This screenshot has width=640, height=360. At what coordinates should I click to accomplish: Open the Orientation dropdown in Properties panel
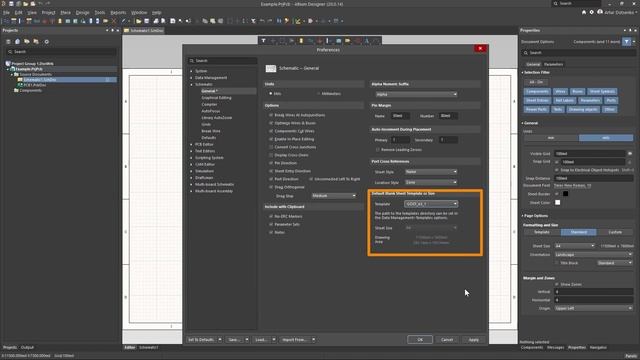pos(593,254)
